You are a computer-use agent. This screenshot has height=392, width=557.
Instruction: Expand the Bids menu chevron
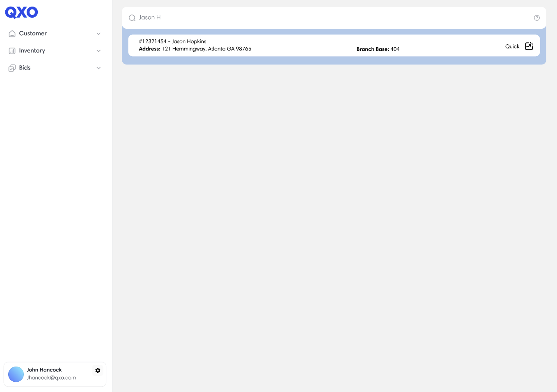99,68
